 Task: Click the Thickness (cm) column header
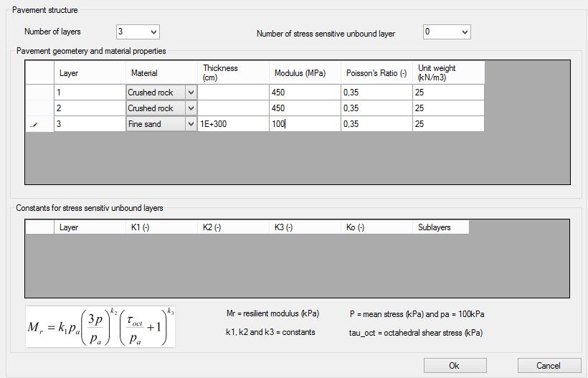[x=233, y=72]
